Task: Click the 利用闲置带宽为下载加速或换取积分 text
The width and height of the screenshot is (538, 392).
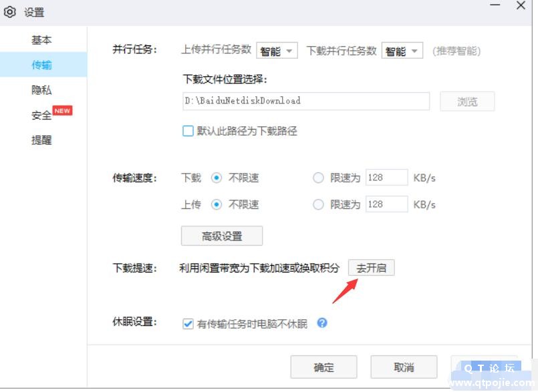Action: click(259, 268)
